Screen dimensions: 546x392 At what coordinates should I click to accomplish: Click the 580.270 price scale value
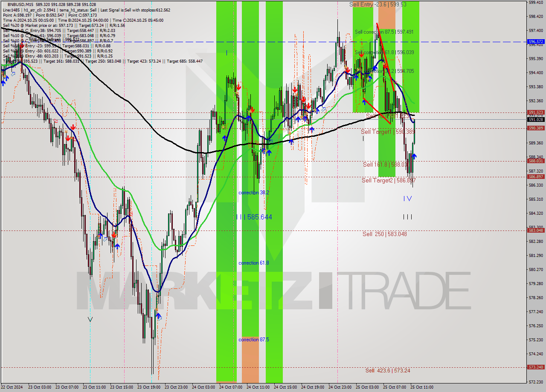(536, 269)
